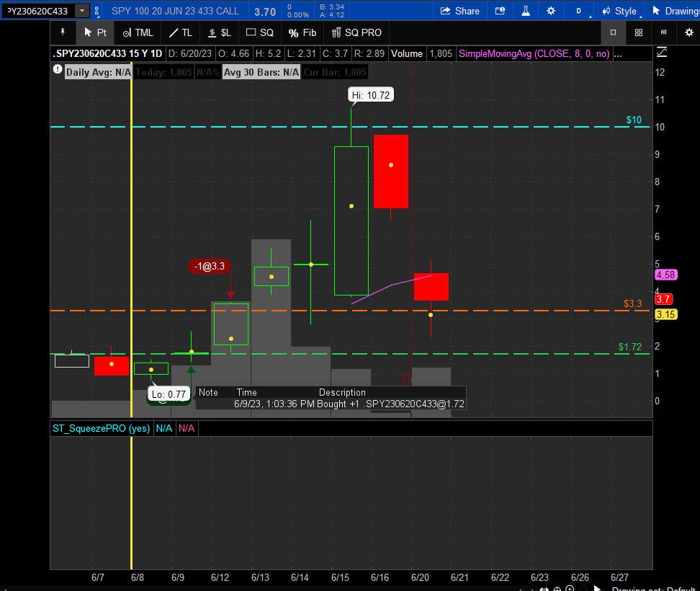Open the symbol selector dropdown arrow
The height and width of the screenshot is (591, 700).
(82, 11)
